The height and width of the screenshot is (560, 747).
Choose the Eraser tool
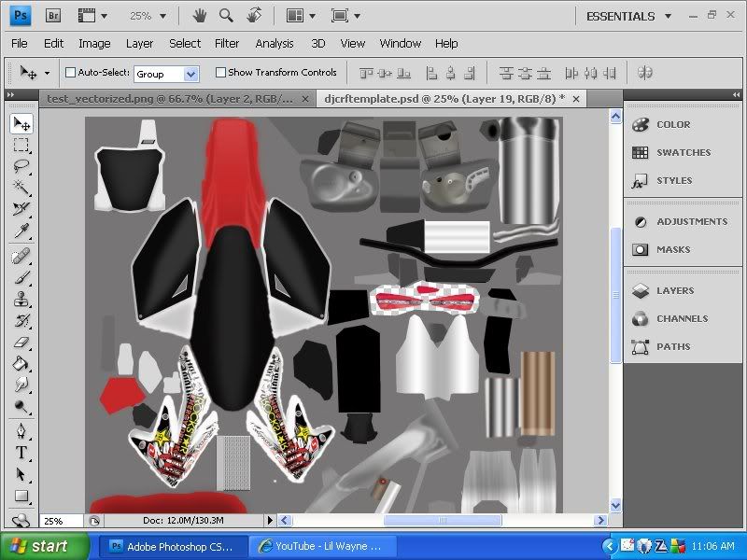tap(21, 343)
